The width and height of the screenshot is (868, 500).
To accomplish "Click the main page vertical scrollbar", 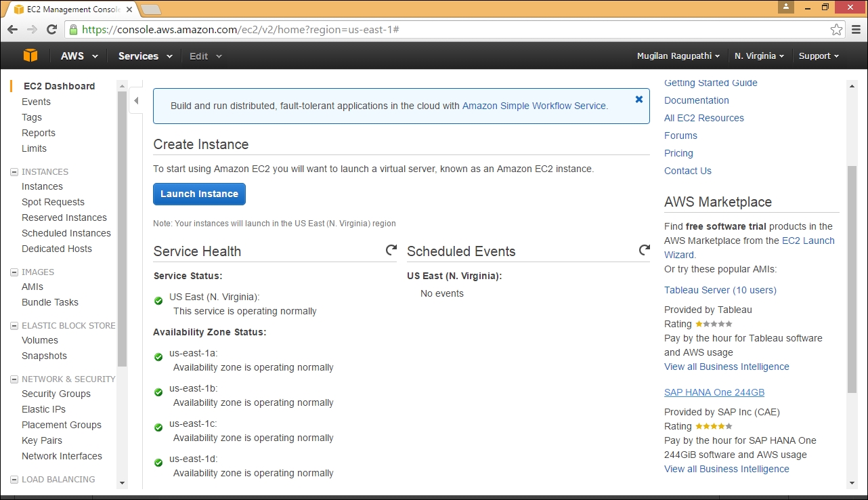I will pyautogui.click(x=852, y=278).
